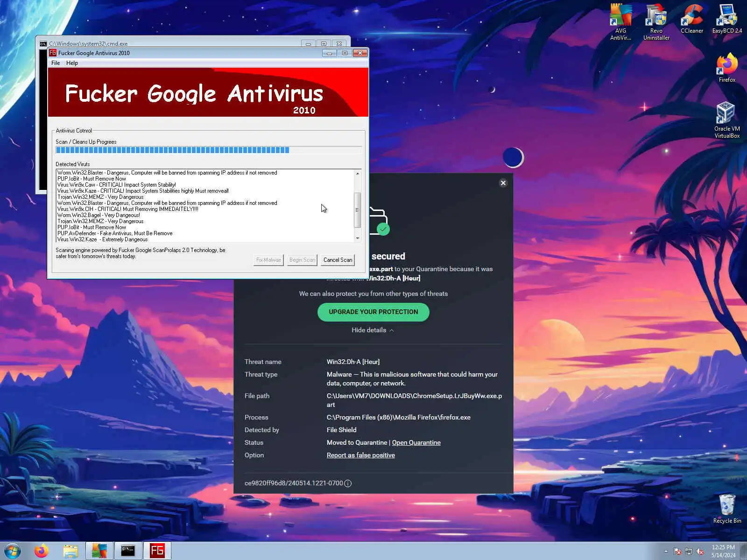Click the taskbar clock showing 12:25 PM

723,551
